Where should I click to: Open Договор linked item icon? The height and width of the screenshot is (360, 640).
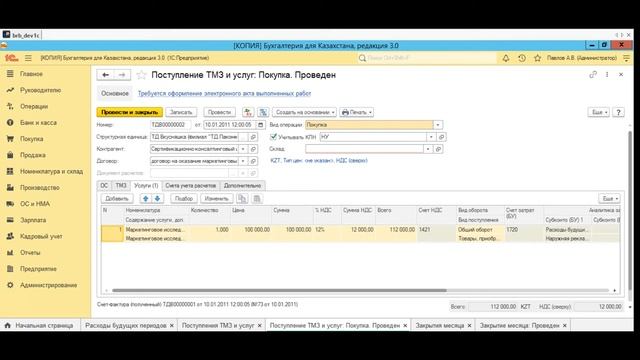[253, 161]
